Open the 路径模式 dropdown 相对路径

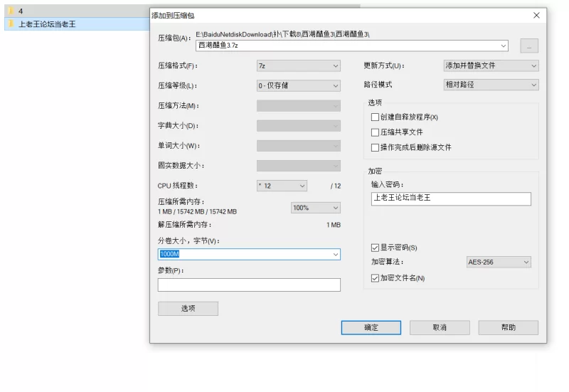pyautogui.click(x=491, y=85)
